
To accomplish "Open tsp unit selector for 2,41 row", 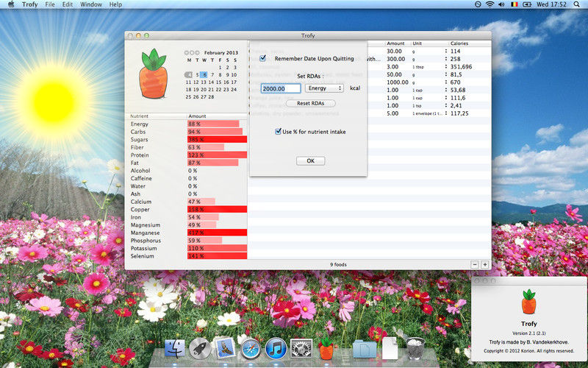I will click(446, 105).
